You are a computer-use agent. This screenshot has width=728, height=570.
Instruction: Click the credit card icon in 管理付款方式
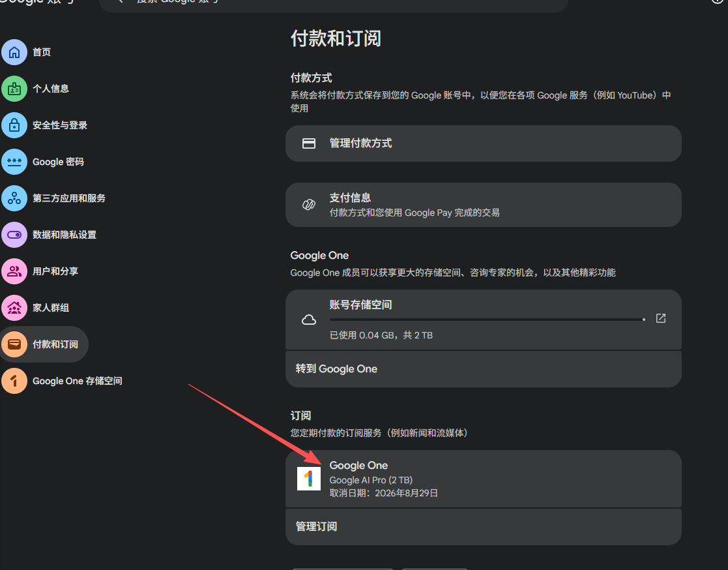click(x=309, y=143)
